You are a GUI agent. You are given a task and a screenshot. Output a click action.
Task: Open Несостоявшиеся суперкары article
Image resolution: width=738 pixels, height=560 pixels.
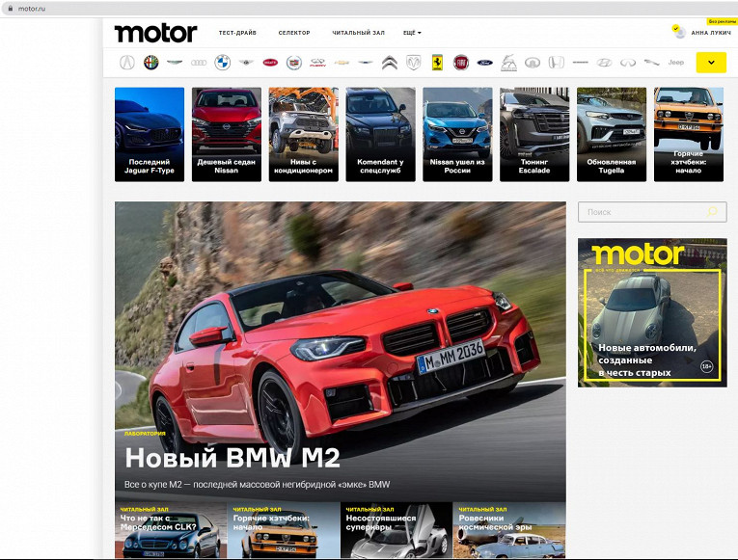[396, 530]
